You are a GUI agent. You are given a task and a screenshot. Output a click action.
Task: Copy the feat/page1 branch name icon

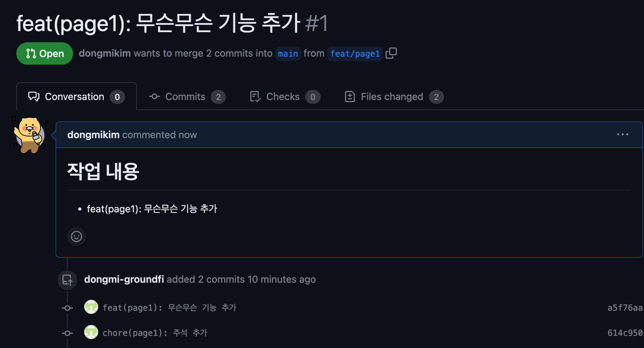(391, 53)
